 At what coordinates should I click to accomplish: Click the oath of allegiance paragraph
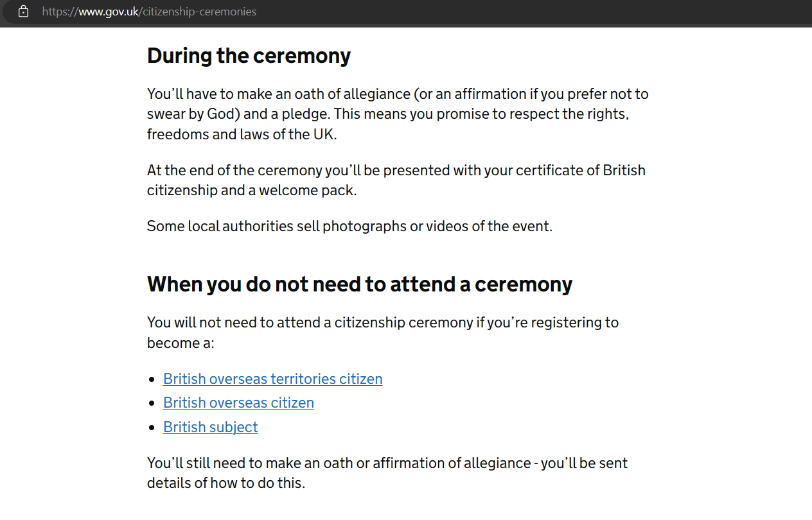(398, 114)
